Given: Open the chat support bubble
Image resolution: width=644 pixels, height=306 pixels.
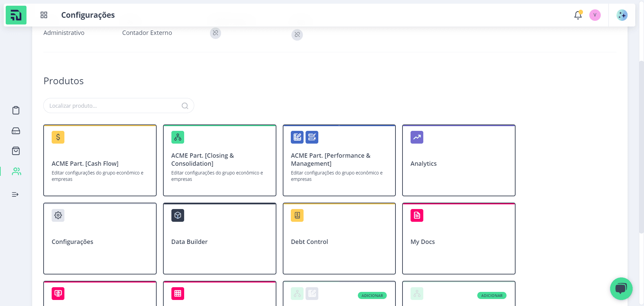Looking at the screenshot, I should tap(621, 289).
